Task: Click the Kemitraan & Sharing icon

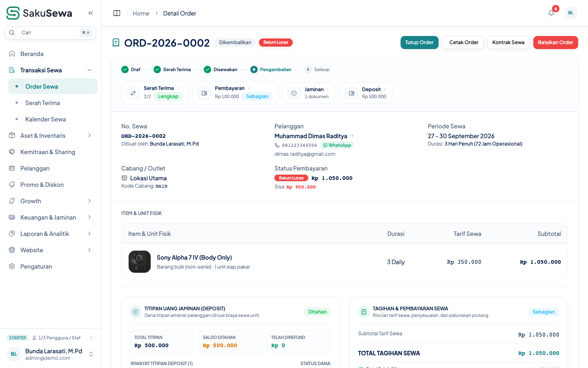Action: (x=12, y=152)
